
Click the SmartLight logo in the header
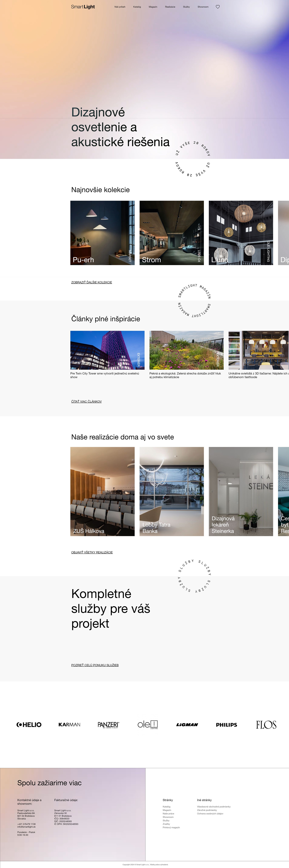tap(83, 7)
